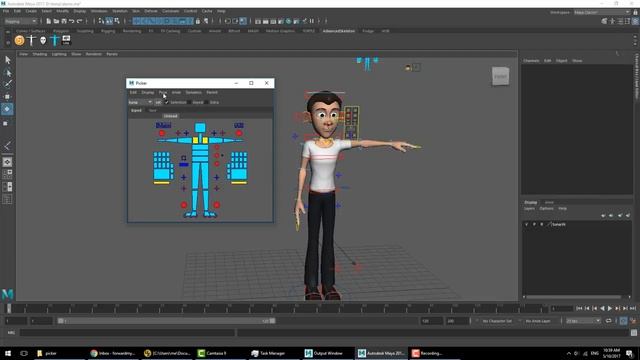Switch to the Rendering shelf tab
The height and width of the screenshot is (360, 640).
coord(132,31)
